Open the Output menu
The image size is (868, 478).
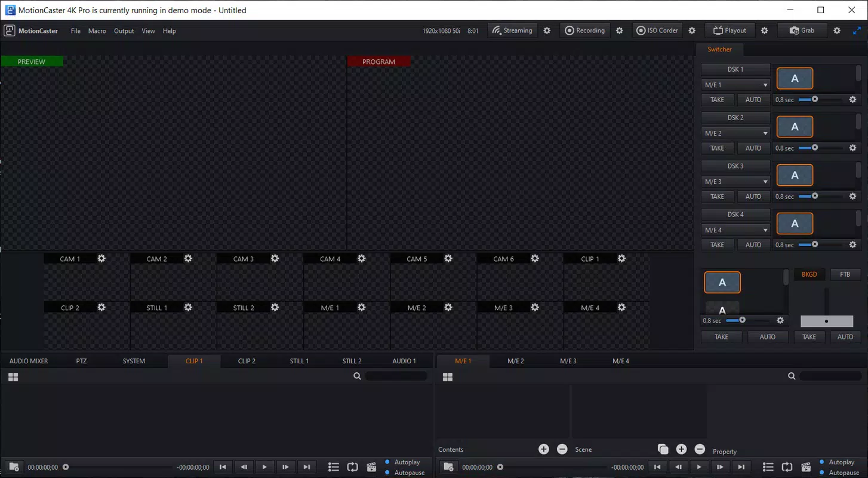coord(124,31)
